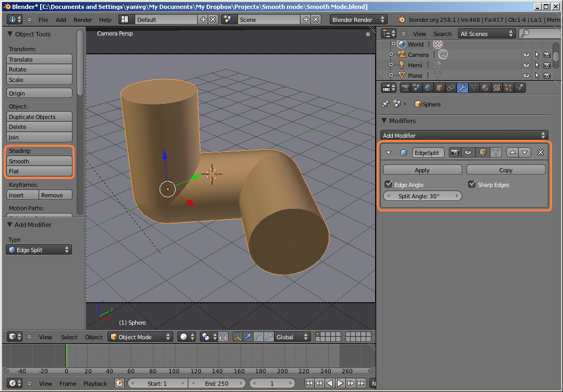
Task: Disable the Sharp Edges checkbox
Action: [x=472, y=184]
